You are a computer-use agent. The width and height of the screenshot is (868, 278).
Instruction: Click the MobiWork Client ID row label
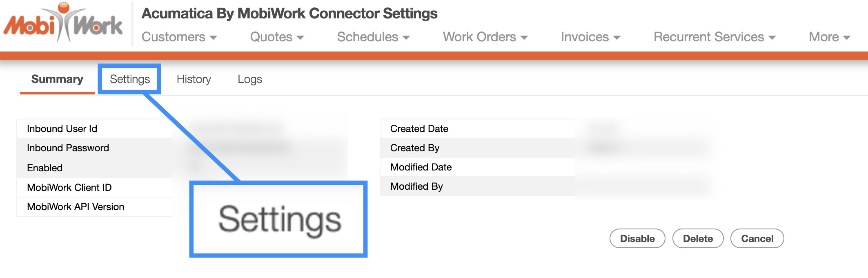69,188
